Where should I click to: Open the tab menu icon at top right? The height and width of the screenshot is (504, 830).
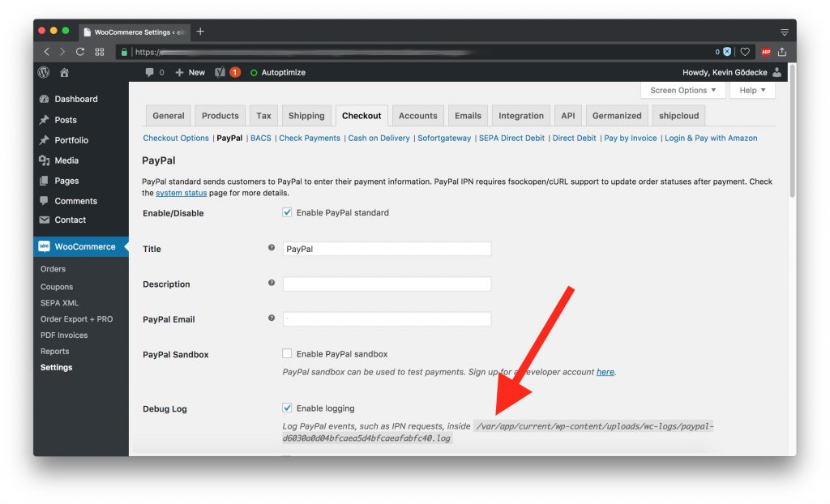tap(785, 32)
